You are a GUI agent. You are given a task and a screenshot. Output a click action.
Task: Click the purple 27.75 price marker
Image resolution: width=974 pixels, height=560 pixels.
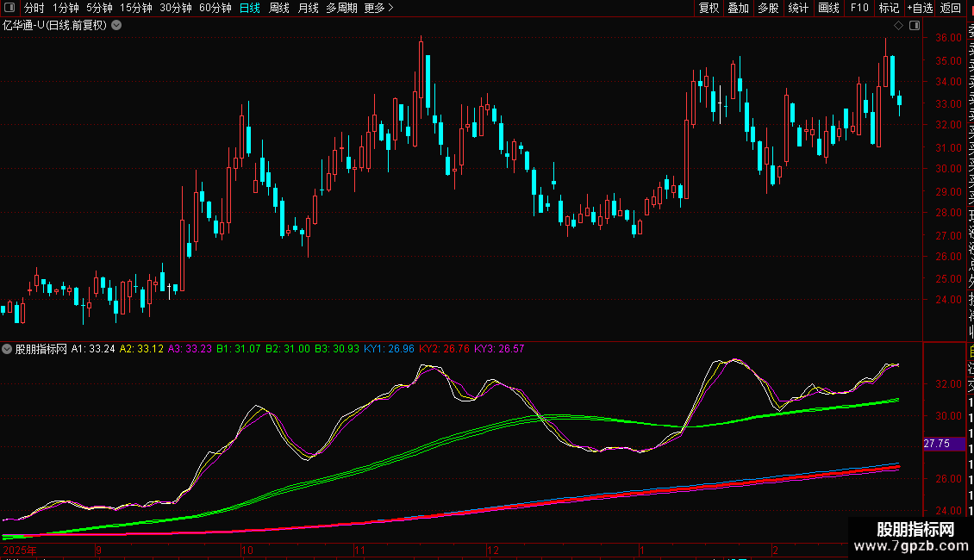936,444
